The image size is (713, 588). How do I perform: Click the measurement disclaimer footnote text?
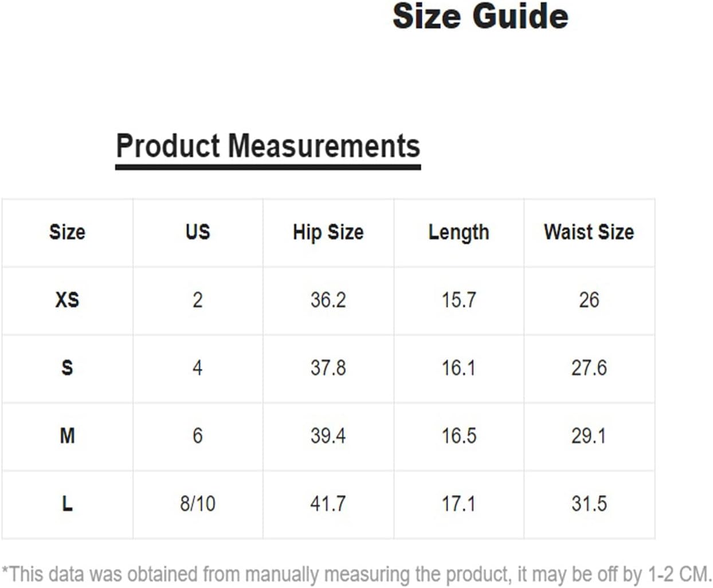[x=356, y=574]
